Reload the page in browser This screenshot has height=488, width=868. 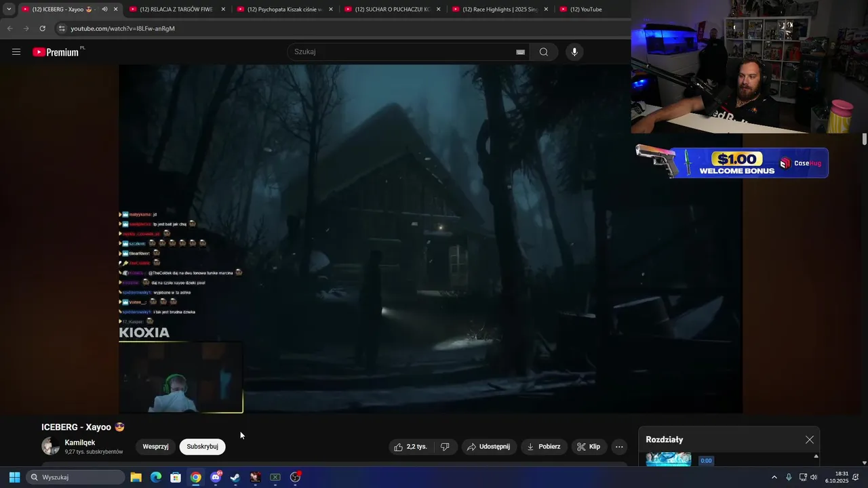tap(42, 28)
